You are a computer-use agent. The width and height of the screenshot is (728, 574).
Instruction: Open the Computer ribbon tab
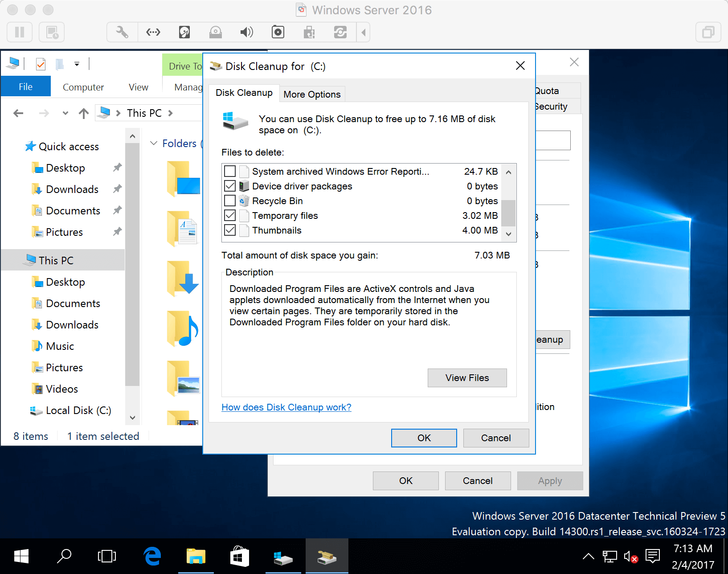[x=83, y=87]
